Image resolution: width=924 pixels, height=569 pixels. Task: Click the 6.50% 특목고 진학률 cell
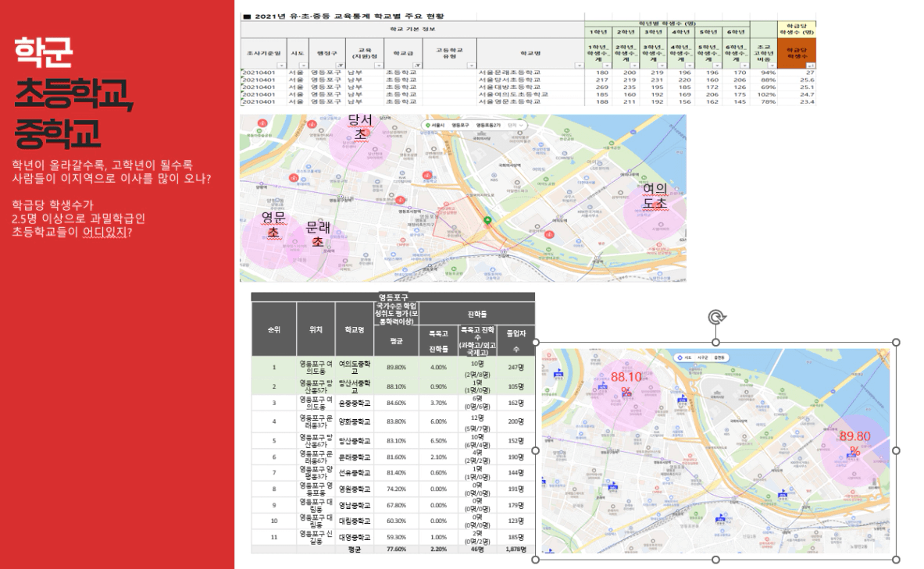coord(438,440)
